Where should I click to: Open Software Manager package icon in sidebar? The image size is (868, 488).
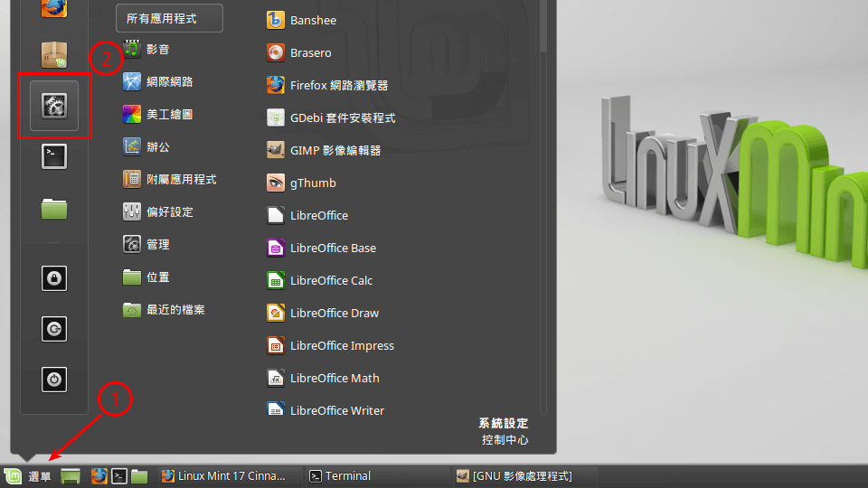(54, 55)
